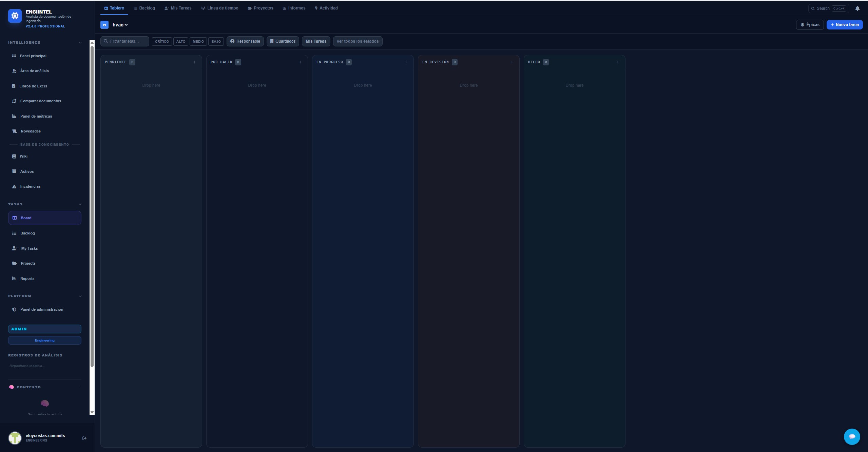The height and width of the screenshot is (452, 868).
Task: Collapse the Tasks sidebar section
Action: (80, 204)
